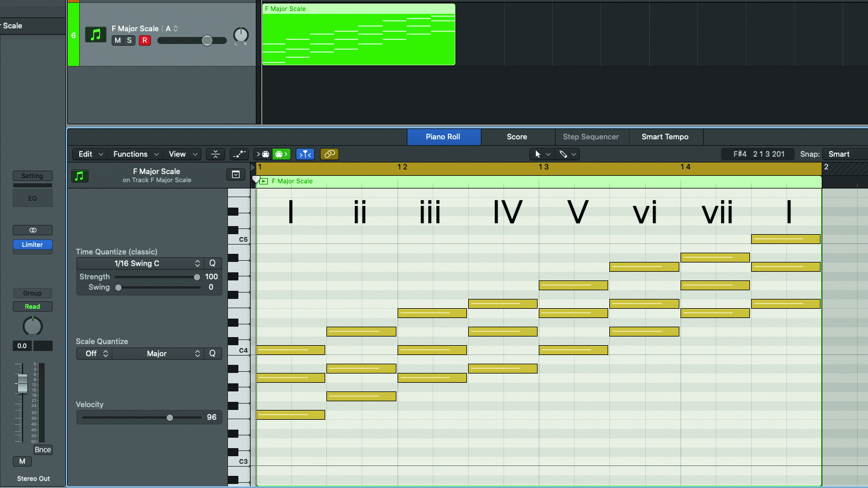Adjust the Strength slider handle
This screenshot has height=488, width=868.
click(x=197, y=277)
